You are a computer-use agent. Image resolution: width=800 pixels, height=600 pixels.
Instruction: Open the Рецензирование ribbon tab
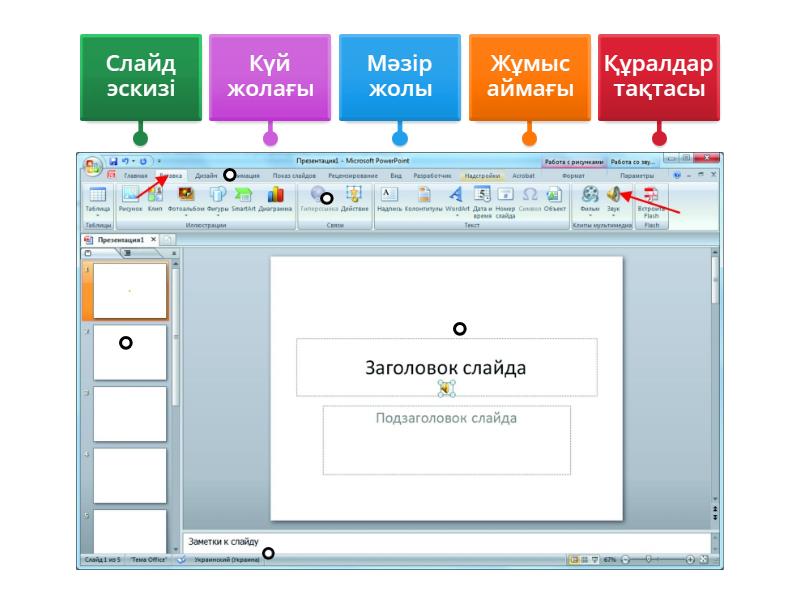(x=353, y=176)
